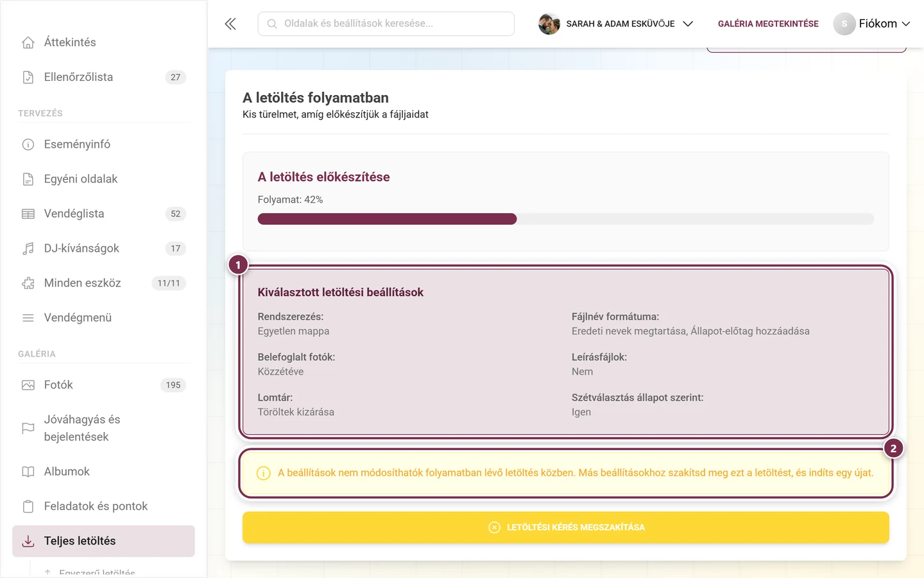Image resolution: width=924 pixels, height=578 pixels.
Task: Click the 'Folyamat: 42%' text
Action: 291,200
